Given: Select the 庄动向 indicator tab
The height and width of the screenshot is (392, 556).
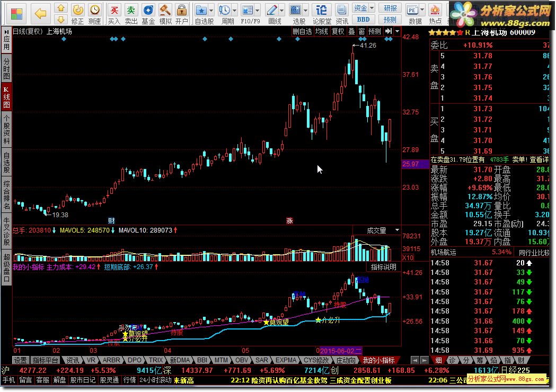Looking at the screenshot, I should coord(346,360).
